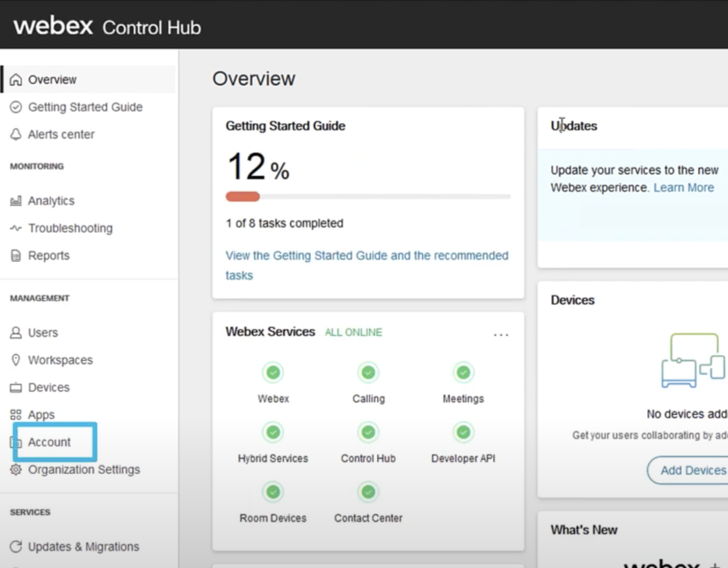Select Analytics under Monitoring

pyautogui.click(x=51, y=201)
